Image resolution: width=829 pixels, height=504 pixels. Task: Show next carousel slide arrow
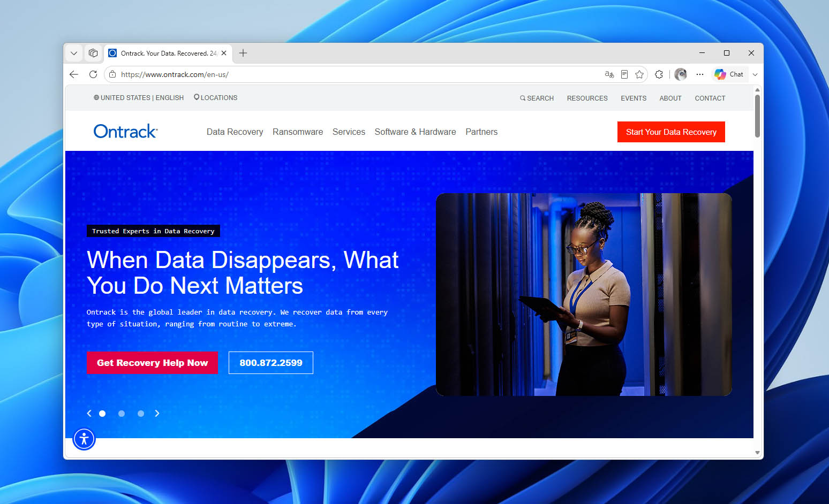pyautogui.click(x=157, y=414)
